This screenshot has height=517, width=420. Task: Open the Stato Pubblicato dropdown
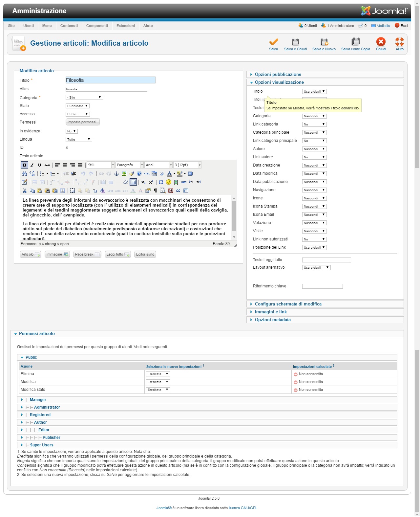pyautogui.click(x=77, y=106)
